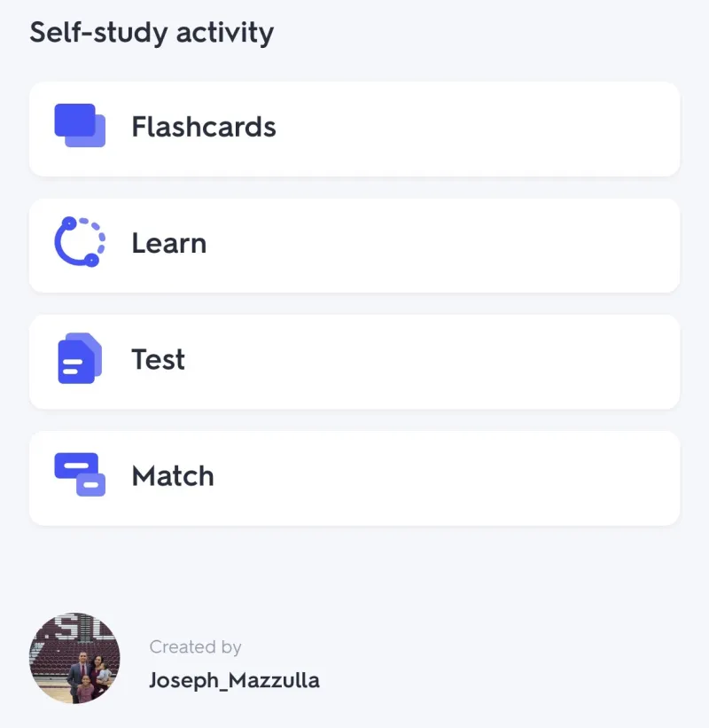Select the Test text label

[x=159, y=359]
